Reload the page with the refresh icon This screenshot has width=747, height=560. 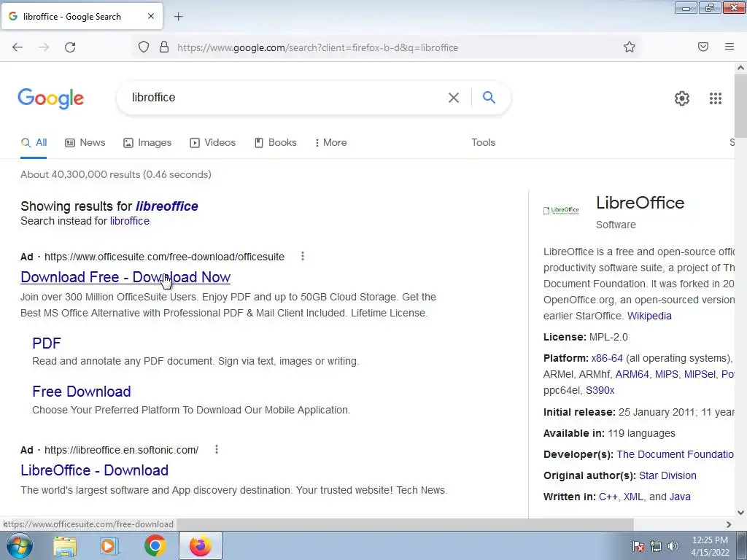tap(70, 47)
